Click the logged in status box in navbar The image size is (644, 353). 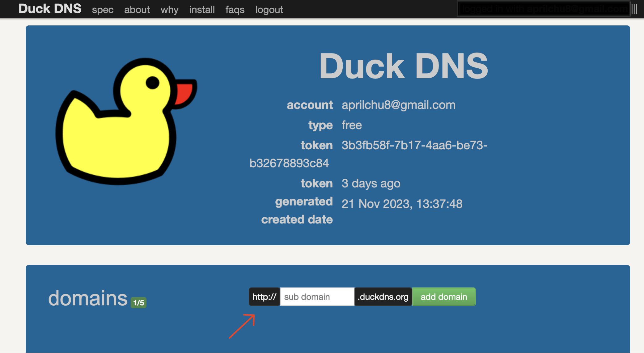click(544, 9)
